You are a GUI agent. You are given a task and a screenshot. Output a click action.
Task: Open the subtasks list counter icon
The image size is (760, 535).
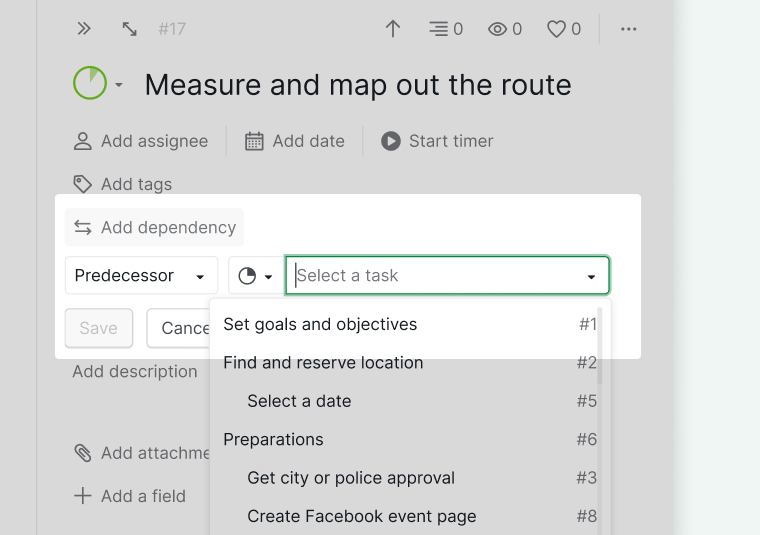coord(445,29)
